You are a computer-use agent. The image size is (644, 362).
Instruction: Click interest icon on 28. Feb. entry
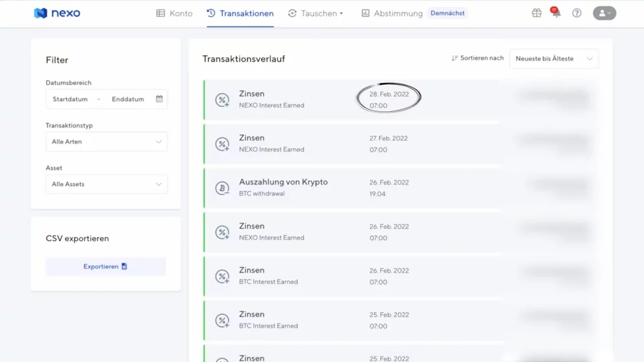pyautogui.click(x=223, y=100)
